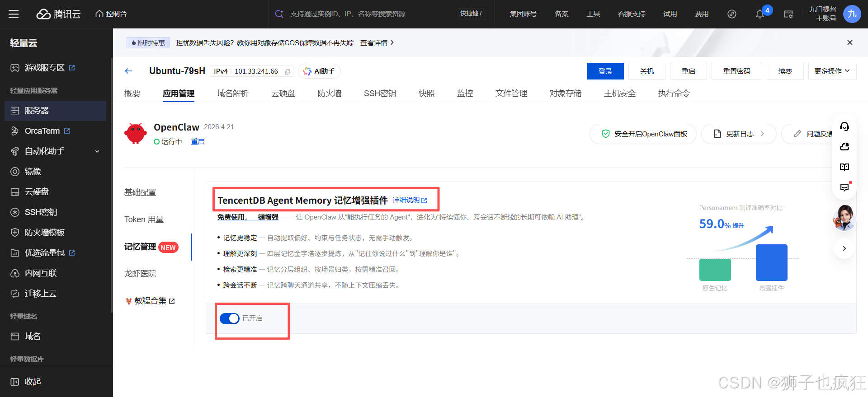Switch to the 文件管理 tab

pyautogui.click(x=511, y=93)
